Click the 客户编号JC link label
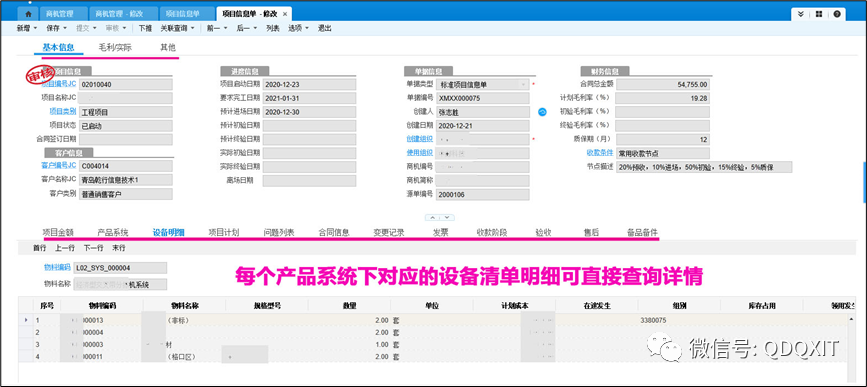Viewport: 867px width, 387px height. click(59, 165)
